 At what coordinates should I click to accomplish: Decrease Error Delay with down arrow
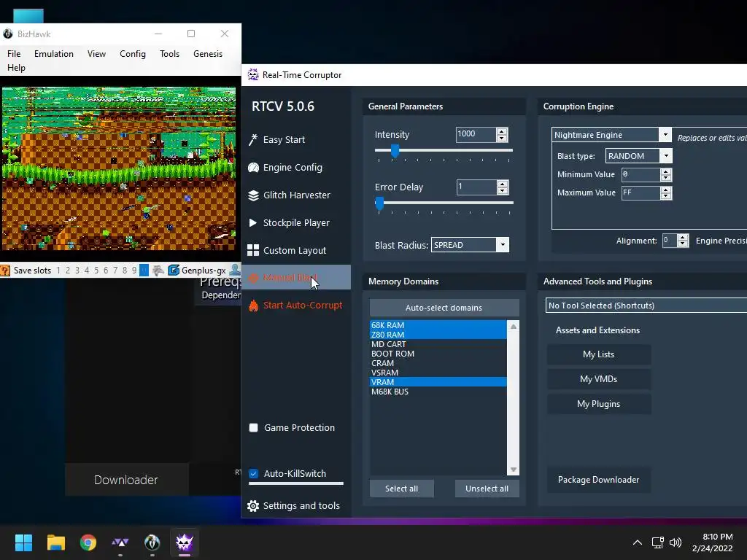click(x=502, y=190)
